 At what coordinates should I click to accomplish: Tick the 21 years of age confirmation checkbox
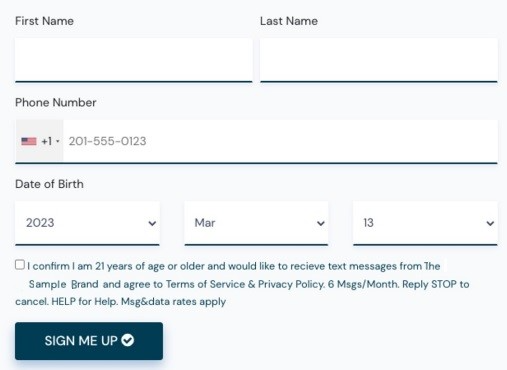[20, 265]
